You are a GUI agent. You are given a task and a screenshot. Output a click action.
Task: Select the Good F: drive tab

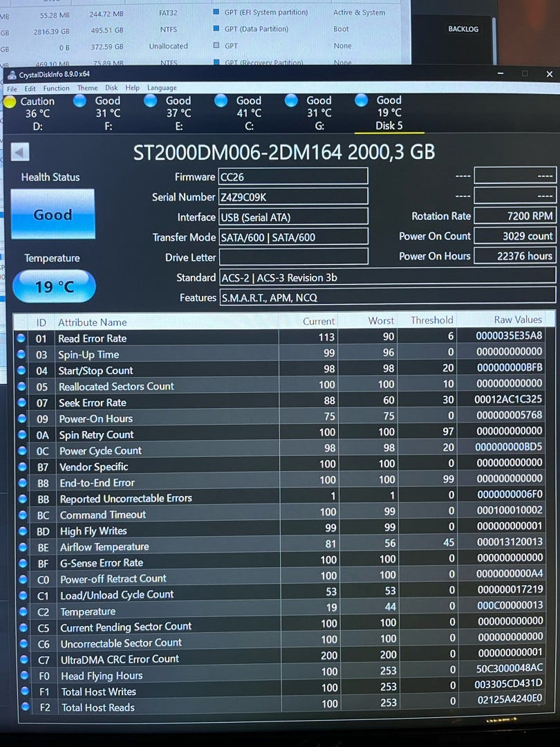[101, 113]
